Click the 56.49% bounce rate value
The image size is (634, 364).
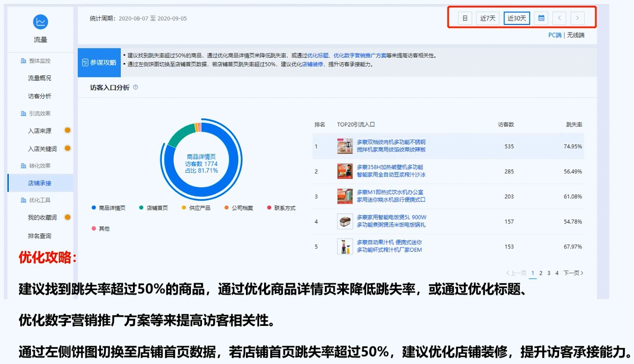click(573, 171)
